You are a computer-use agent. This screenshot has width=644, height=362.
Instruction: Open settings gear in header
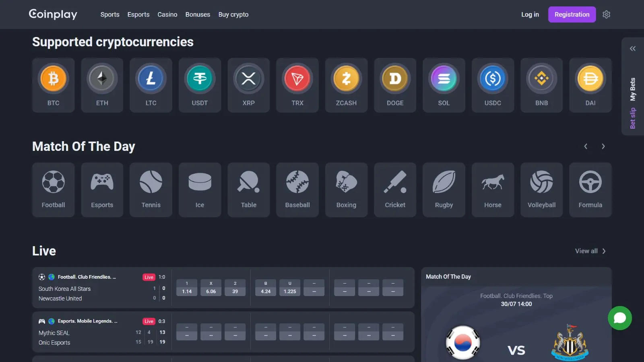607,14
